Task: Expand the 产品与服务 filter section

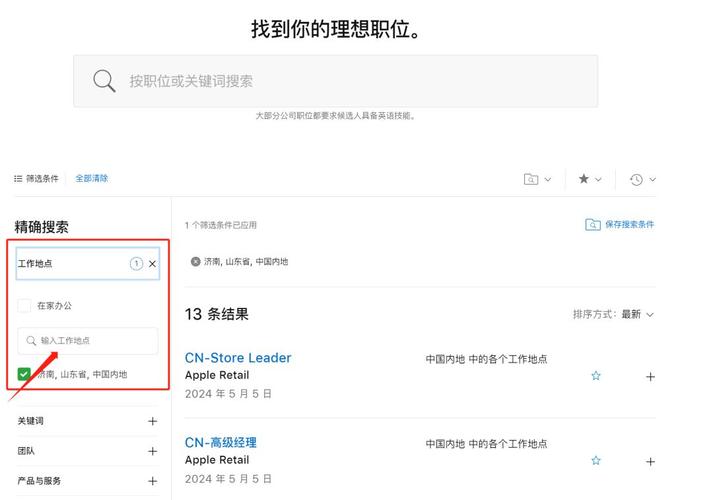Action: tap(153, 481)
